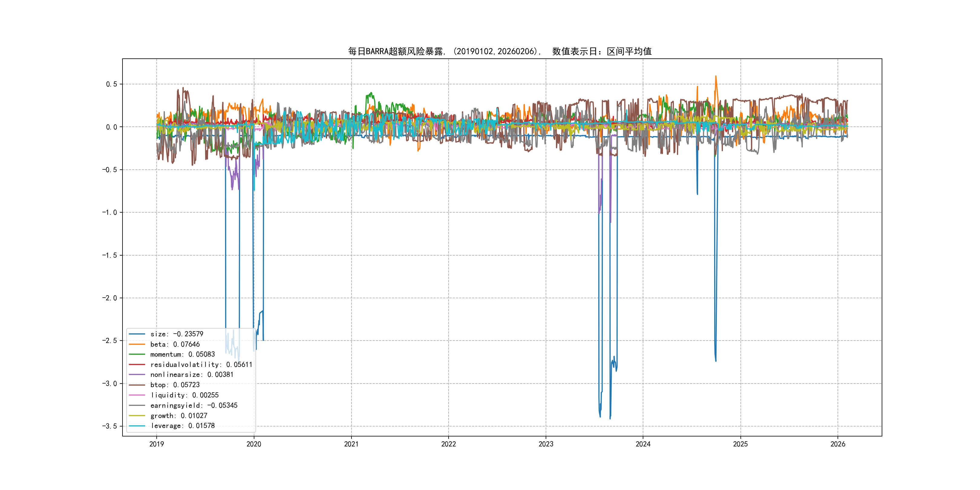Click the -3.5 y-axis tick label
Screen dimensions: 980x490
[109, 426]
